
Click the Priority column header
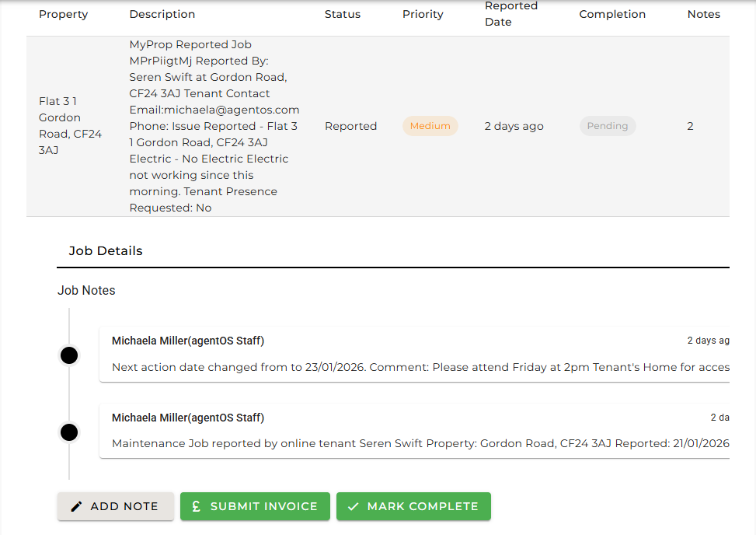pyautogui.click(x=423, y=14)
